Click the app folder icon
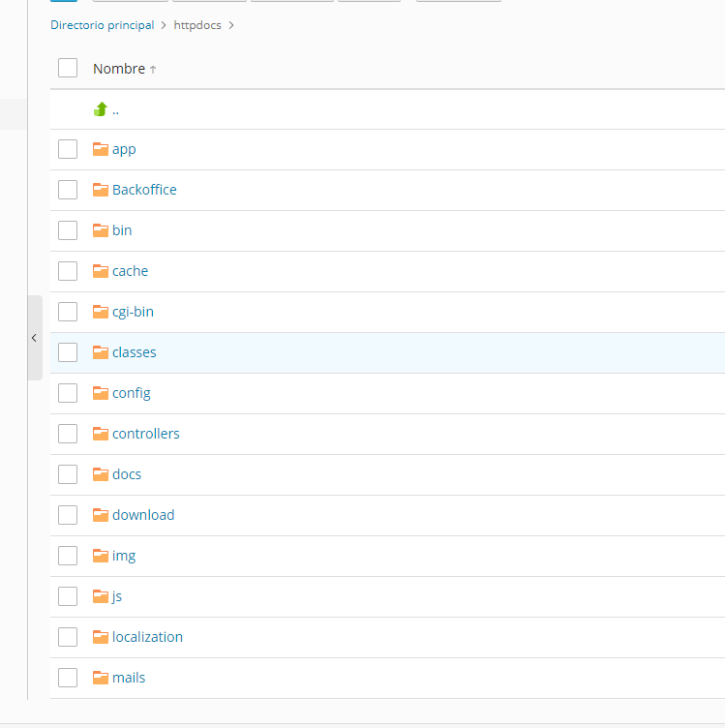 [x=101, y=149]
